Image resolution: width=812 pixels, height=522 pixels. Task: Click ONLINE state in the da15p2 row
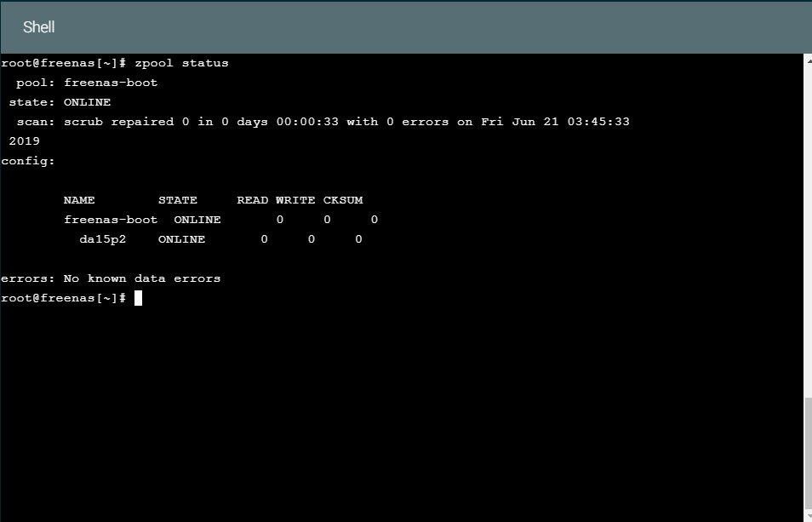pyautogui.click(x=182, y=239)
